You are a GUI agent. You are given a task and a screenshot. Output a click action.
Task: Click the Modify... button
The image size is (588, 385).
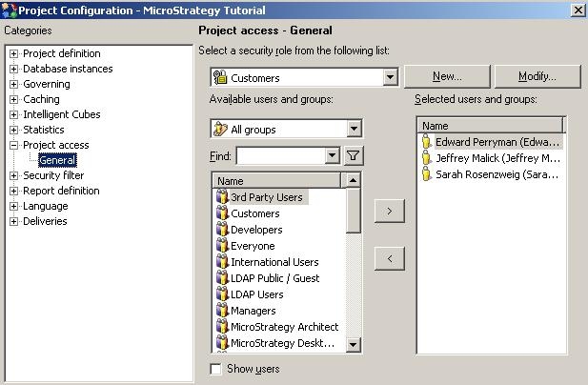(537, 76)
